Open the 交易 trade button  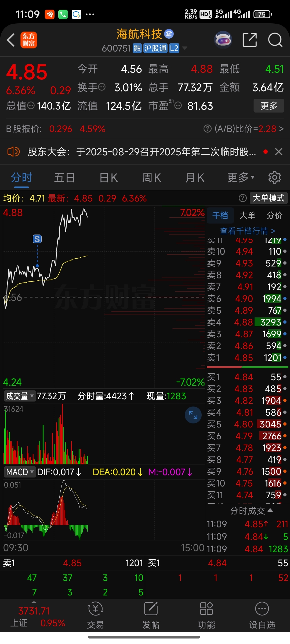(x=95, y=616)
